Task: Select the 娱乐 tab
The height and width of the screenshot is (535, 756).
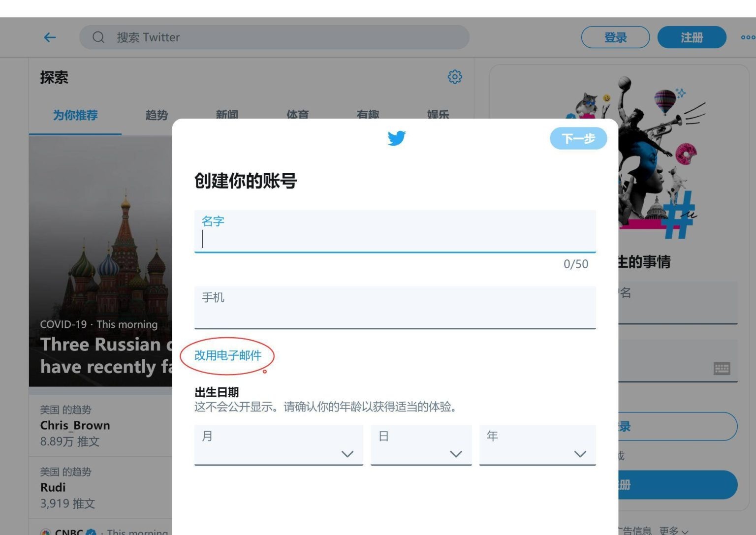Action: click(x=437, y=116)
